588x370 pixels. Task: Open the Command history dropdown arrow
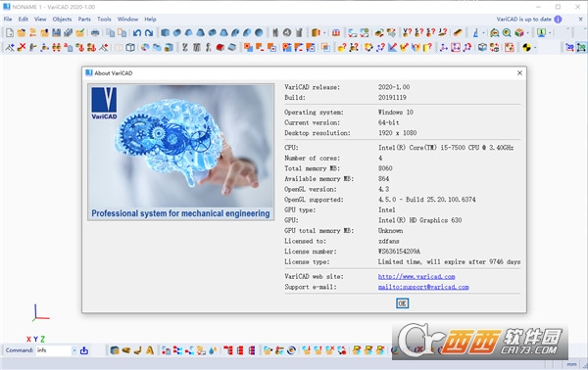coord(74,350)
